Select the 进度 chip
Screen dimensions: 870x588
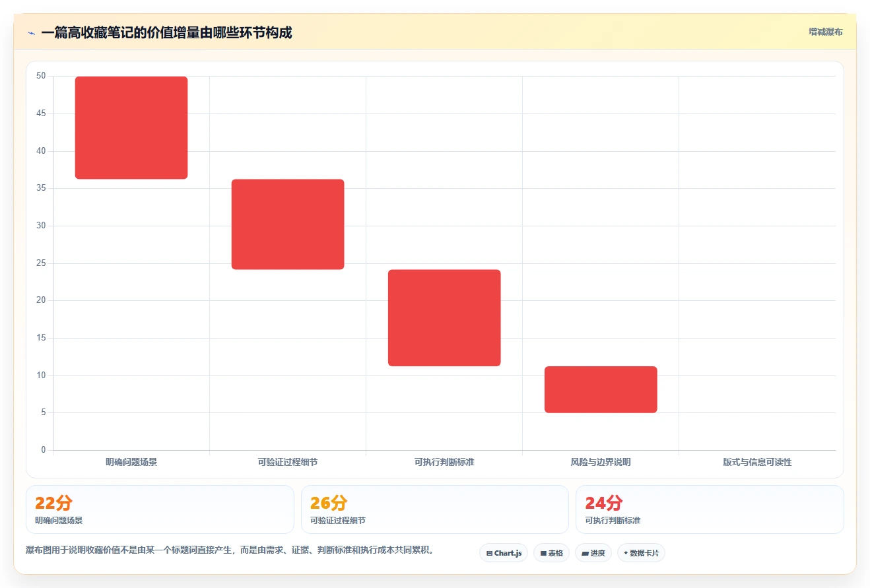click(593, 553)
